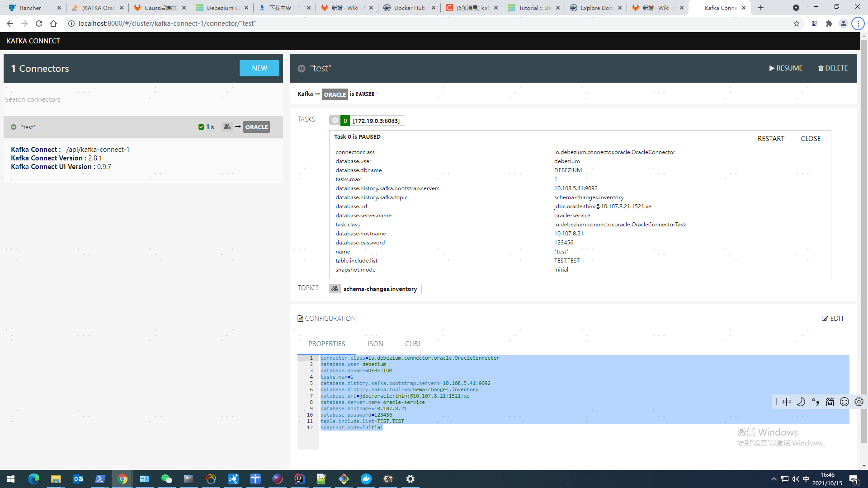
Task: Open the Chrome three-dot menu
Action: click(x=858, y=23)
